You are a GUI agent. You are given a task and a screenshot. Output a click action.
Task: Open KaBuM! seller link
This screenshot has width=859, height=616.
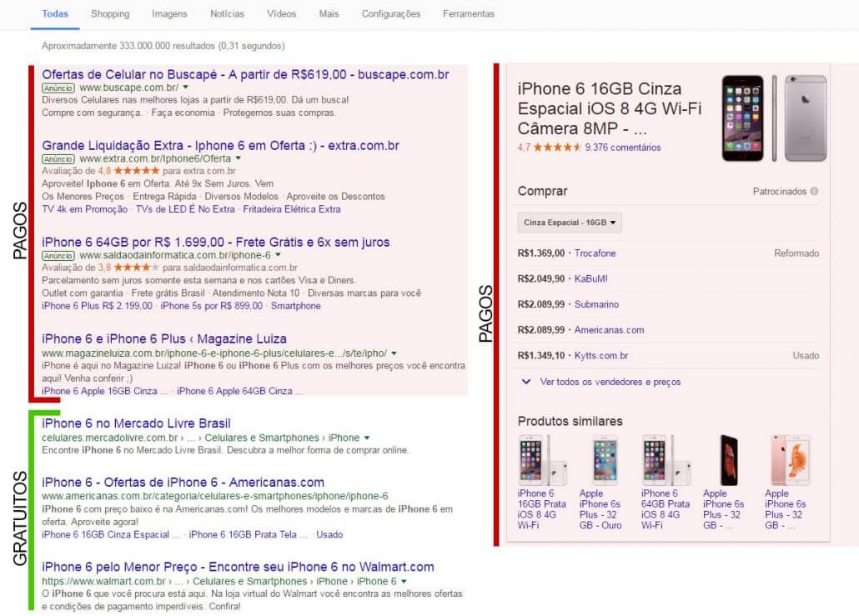[x=590, y=278]
